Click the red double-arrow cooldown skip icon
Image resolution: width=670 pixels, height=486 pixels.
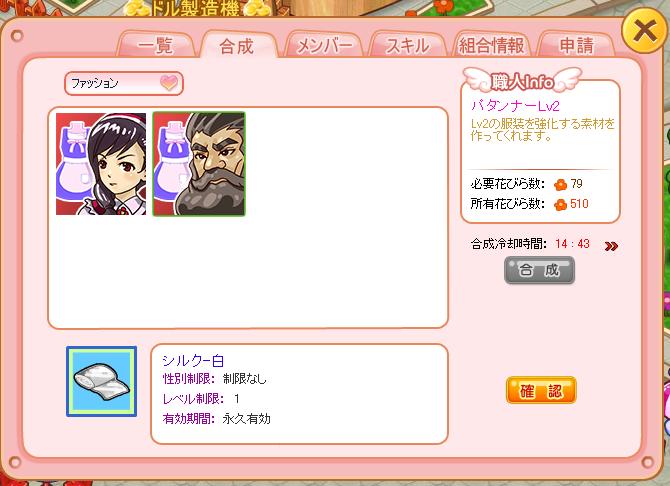(611, 246)
